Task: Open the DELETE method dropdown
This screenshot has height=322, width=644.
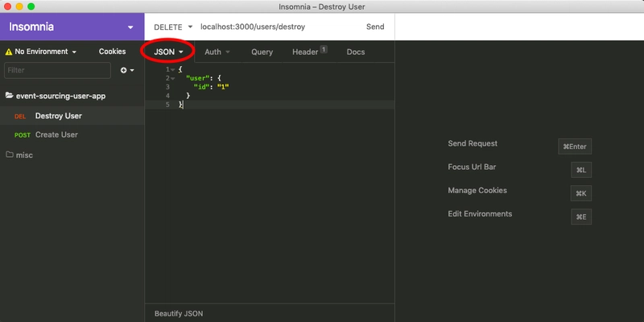Action: [173, 27]
